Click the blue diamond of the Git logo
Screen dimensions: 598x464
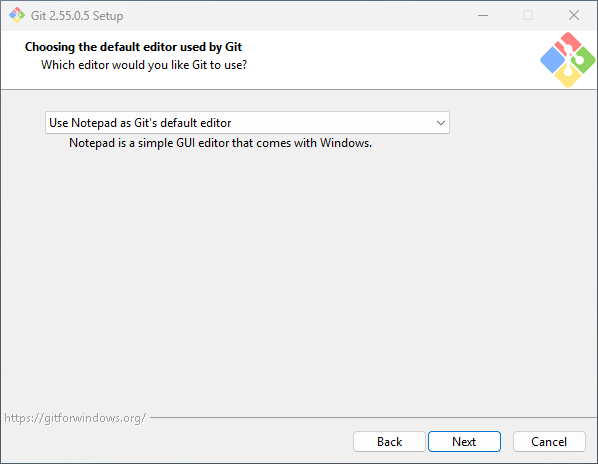pos(553,60)
